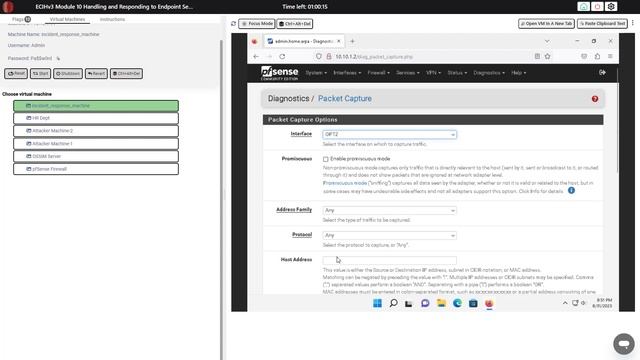Viewport: 640px width, 360px height.
Task: Open the red help icon beside Packet Capture
Action: (595, 99)
